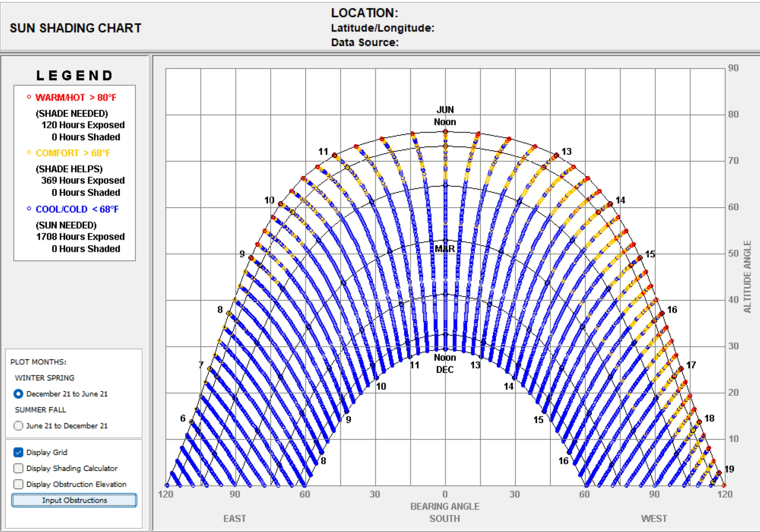This screenshot has width=760, height=532.
Task: Click the 'LOCATION:' header label
Action: click(x=364, y=13)
